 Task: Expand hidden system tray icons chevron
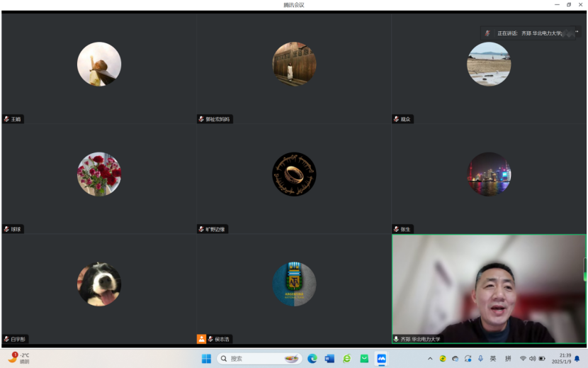pos(430,359)
